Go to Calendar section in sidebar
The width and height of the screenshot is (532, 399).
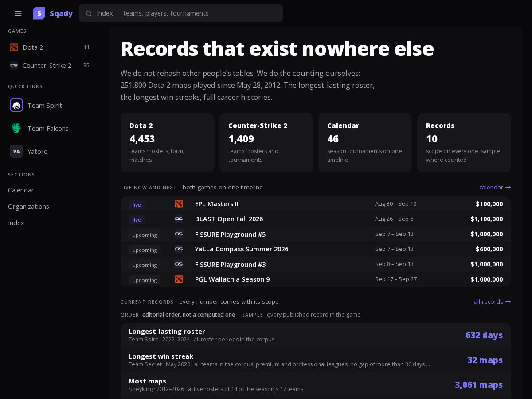coord(21,190)
